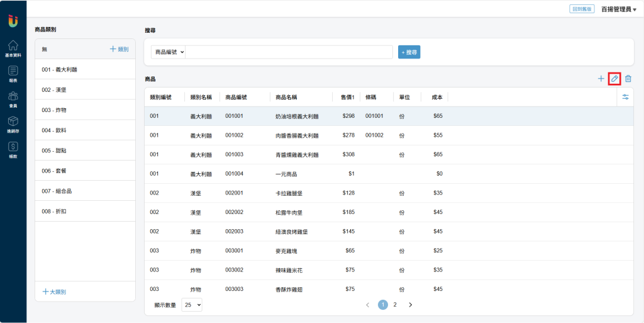Click the app logo at sidebar top

click(13, 21)
